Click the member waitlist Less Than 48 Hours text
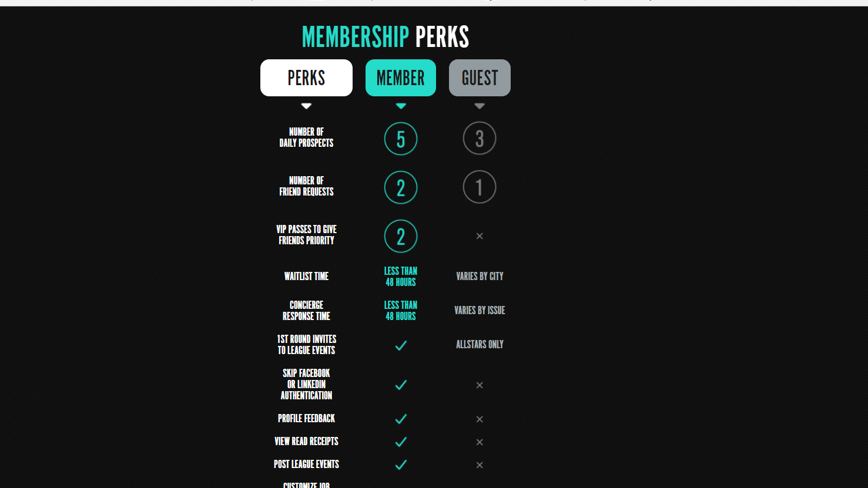Viewport: 868px width, 488px height. tap(401, 277)
